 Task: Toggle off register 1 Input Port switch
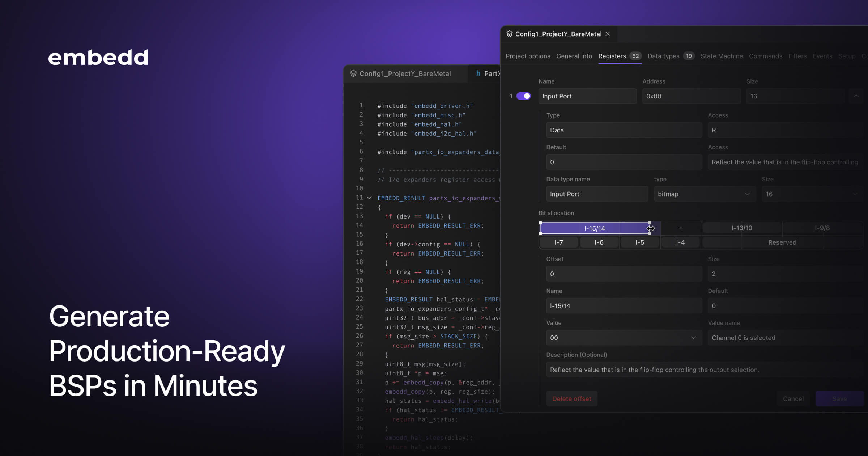pyautogui.click(x=523, y=96)
